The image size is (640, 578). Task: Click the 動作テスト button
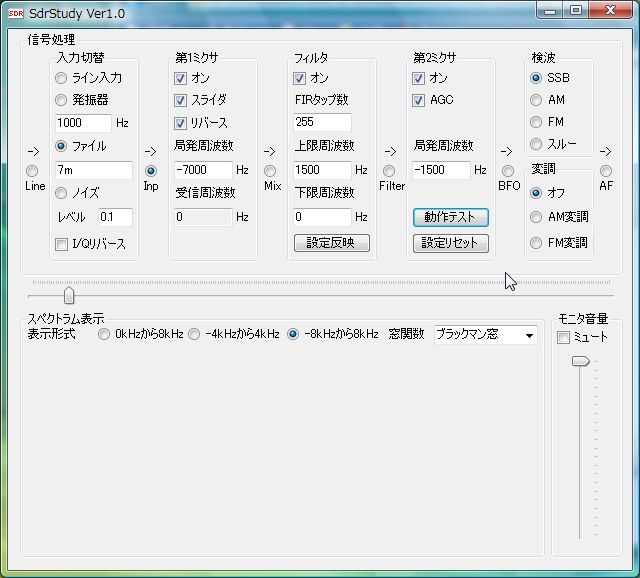click(451, 218)
